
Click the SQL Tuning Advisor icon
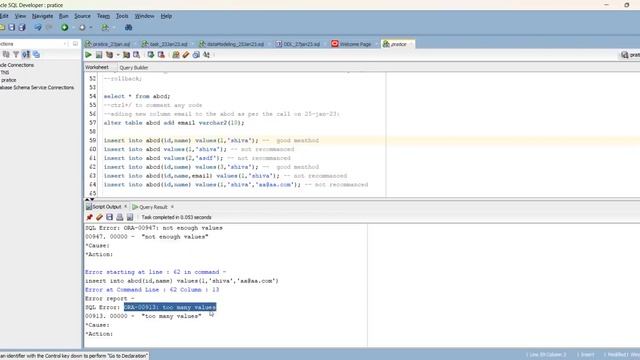[136, 55]
